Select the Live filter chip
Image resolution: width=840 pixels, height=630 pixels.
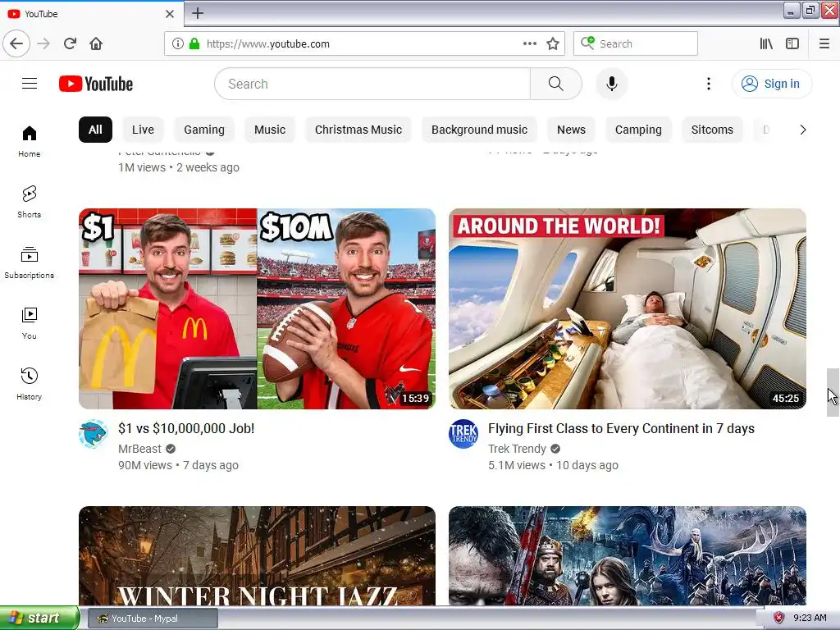coord(143,130)
